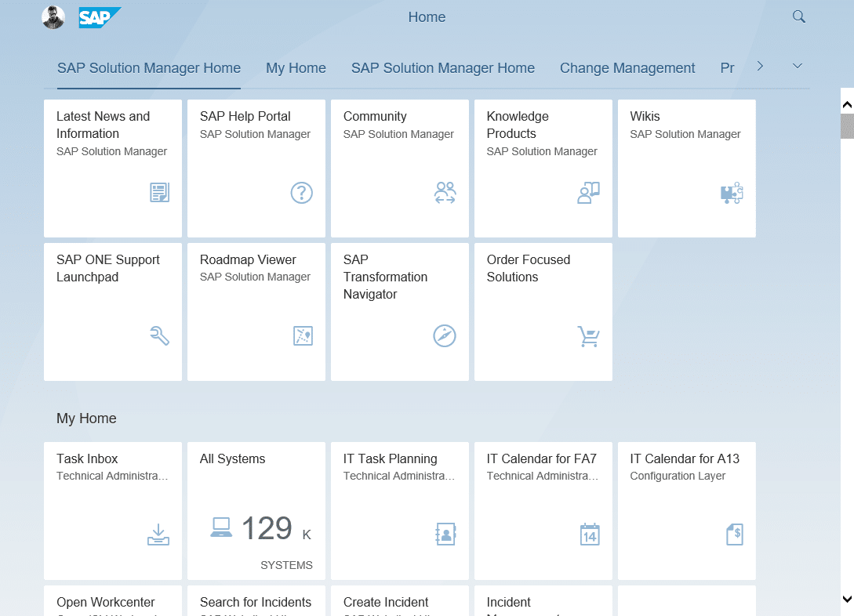Switch to the Change Management tab
This screenshot has width=854, height=616.
(x=627, y=68)
